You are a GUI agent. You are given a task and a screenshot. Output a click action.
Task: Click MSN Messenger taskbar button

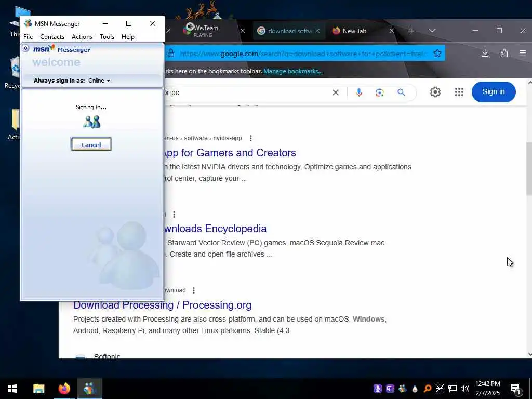(90, 389)
